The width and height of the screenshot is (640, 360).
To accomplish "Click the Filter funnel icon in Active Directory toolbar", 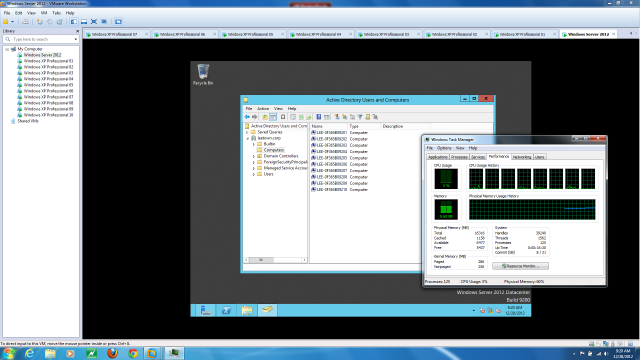I will [x=360, y=117].
